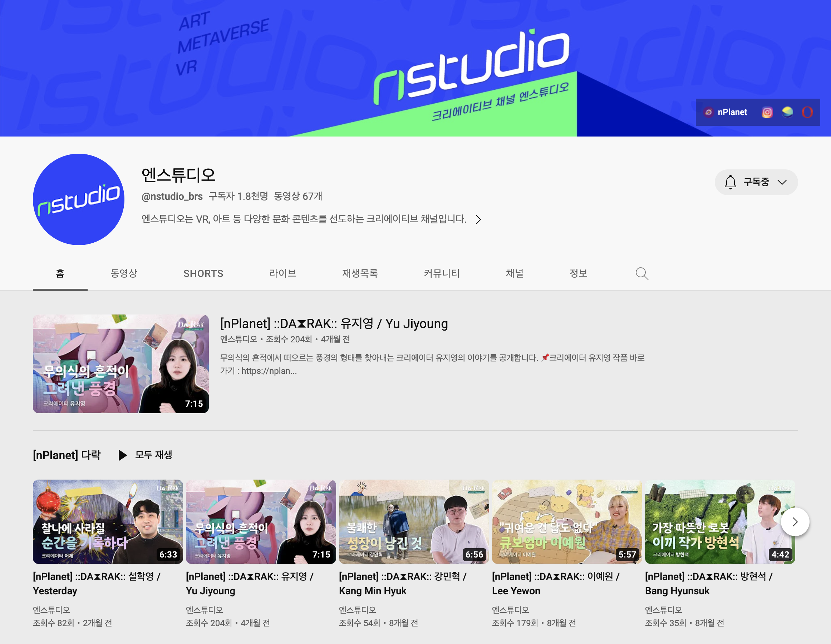Click the nstudio round channel avatar

[79, 199]
